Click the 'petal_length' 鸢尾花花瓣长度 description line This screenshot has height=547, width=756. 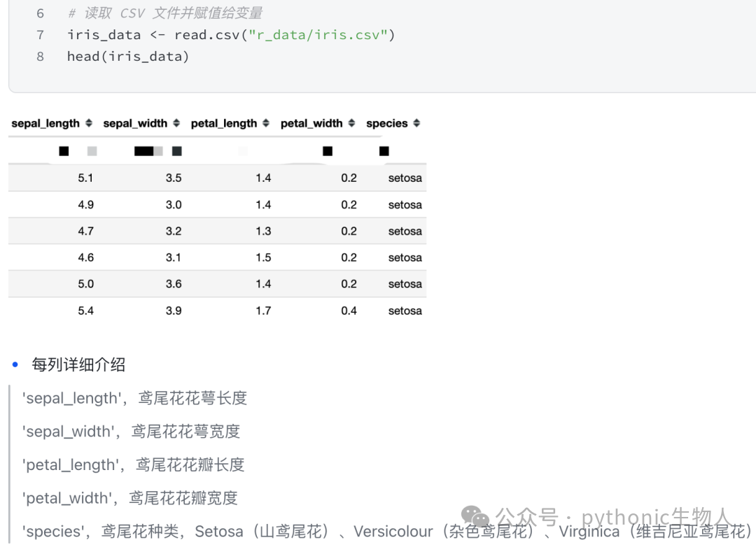click(x=133, y=465)
